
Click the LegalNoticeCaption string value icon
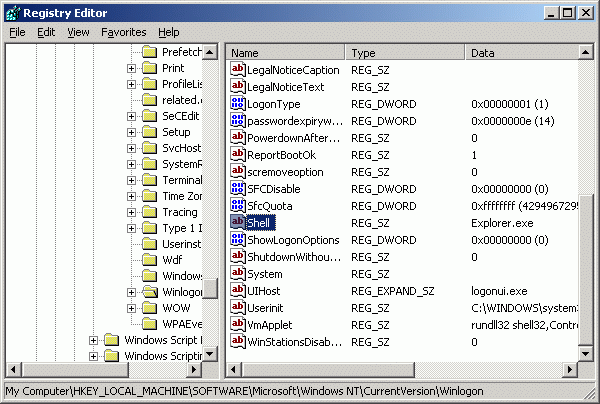238,70
